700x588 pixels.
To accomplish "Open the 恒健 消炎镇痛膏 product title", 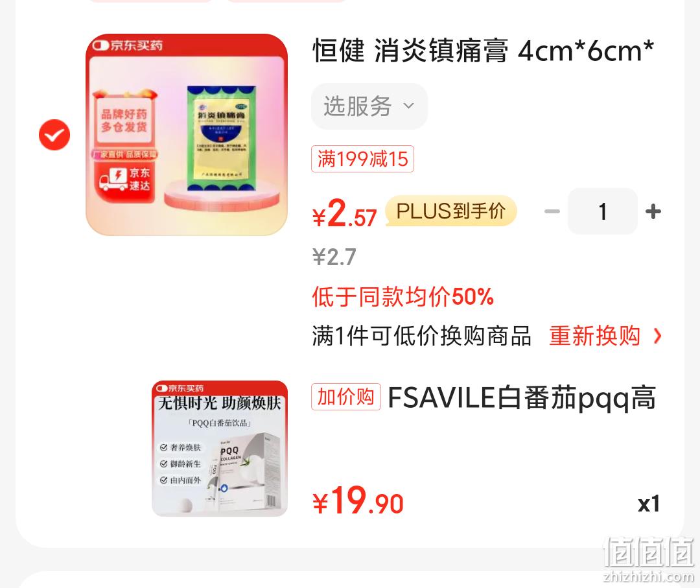I will pos(483,51).
